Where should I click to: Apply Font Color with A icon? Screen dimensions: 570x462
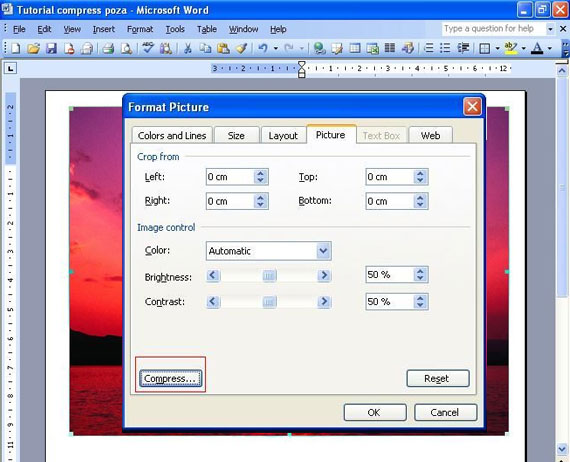click(537, 48)
